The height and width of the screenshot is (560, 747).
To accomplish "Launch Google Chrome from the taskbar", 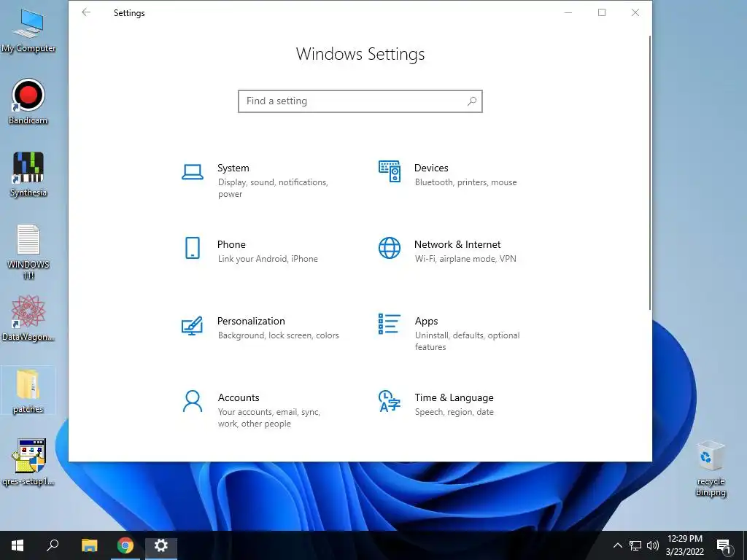I will 125,545.
